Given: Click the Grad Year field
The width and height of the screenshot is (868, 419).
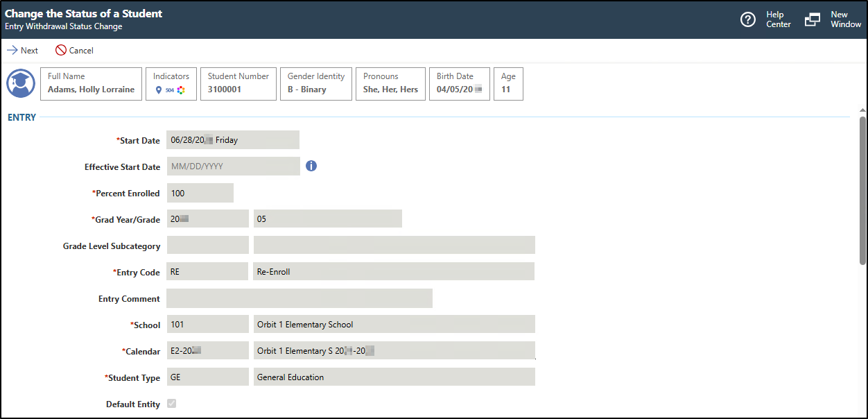Looking at the screenshot, I should pos(207,218).
